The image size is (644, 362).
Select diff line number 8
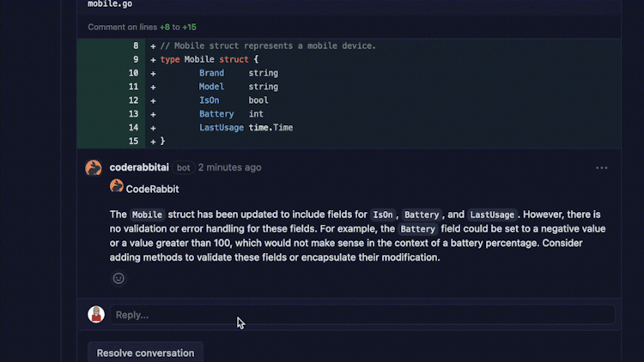(134, 45)
